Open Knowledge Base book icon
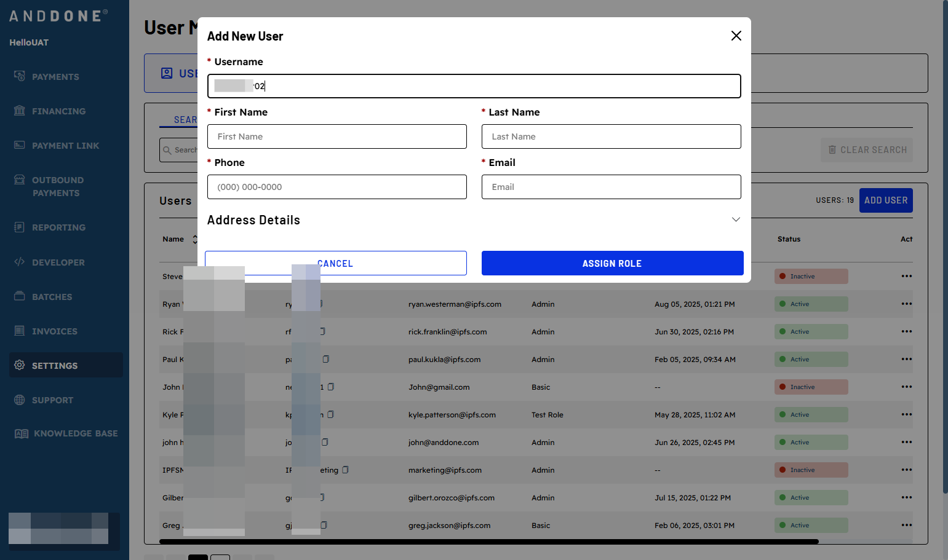948x560 pixels. click(x=22, y=433)
